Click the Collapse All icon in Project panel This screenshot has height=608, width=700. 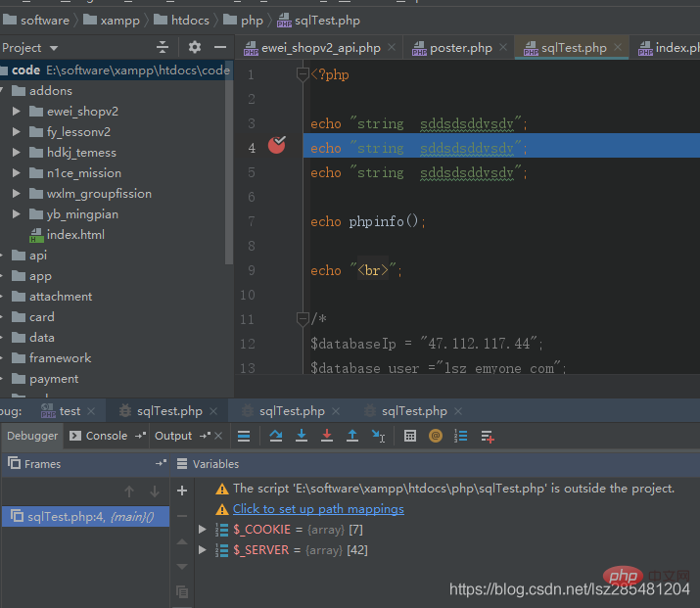163,47
